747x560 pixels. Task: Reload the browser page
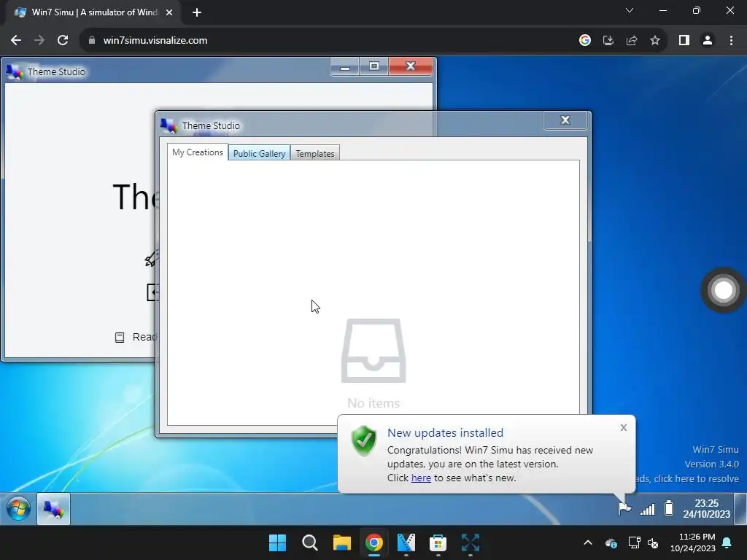pos(63,41)
